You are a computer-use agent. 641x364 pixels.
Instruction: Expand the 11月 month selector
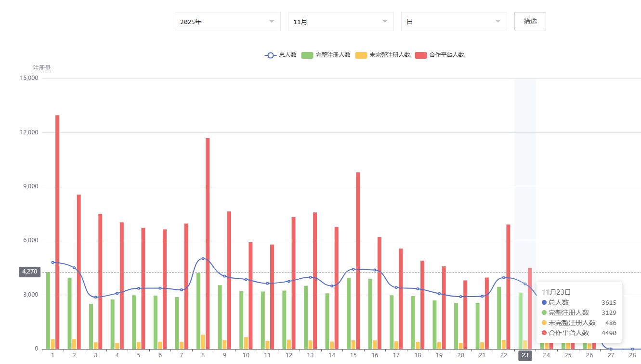(x=340, y=21)
